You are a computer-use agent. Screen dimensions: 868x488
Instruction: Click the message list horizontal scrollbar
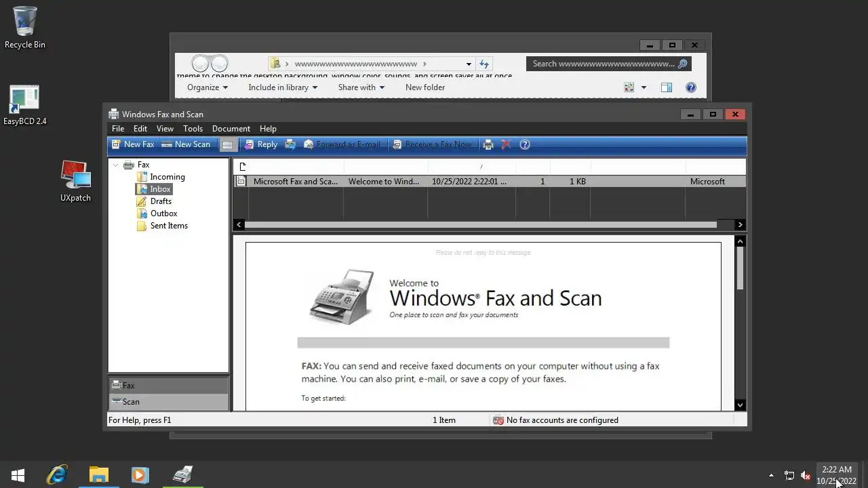point(480,224)
